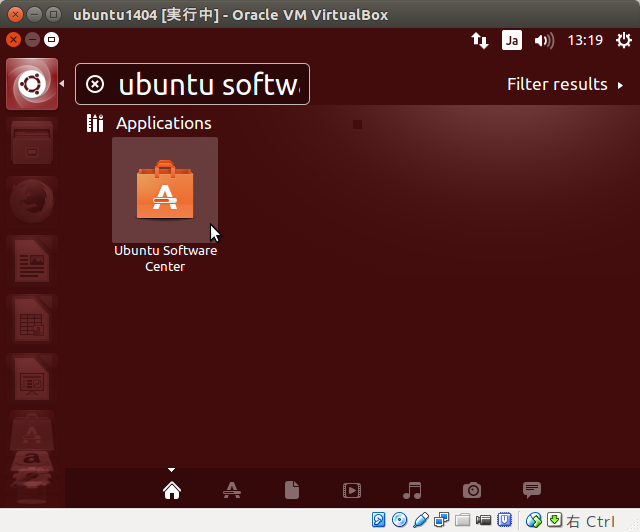
Task: Click VirtualBox USB devices status icon
Action: pyautogui.click(x=420, y=520)
